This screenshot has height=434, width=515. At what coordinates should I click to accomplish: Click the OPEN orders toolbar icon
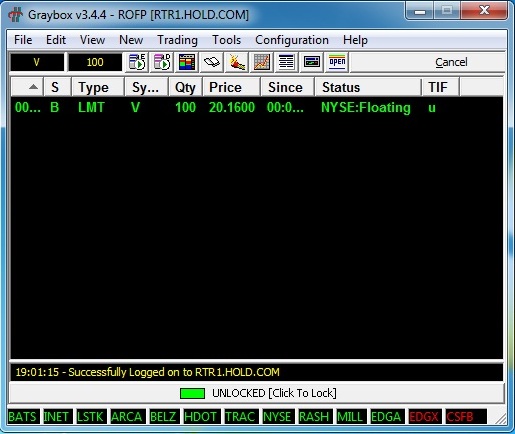pos(337,62)
